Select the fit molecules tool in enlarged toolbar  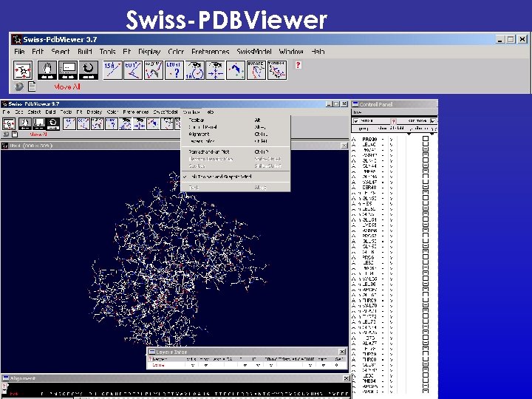(x=236, y=70)
